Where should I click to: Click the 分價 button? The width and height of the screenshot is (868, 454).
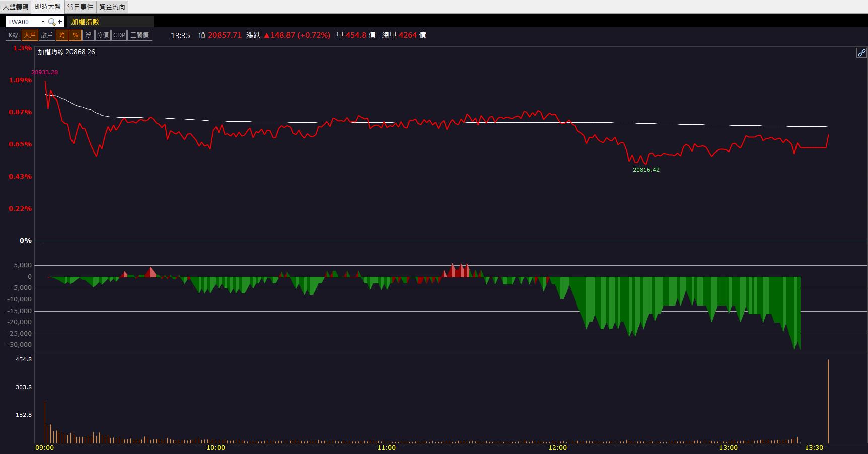click(103, 35)
